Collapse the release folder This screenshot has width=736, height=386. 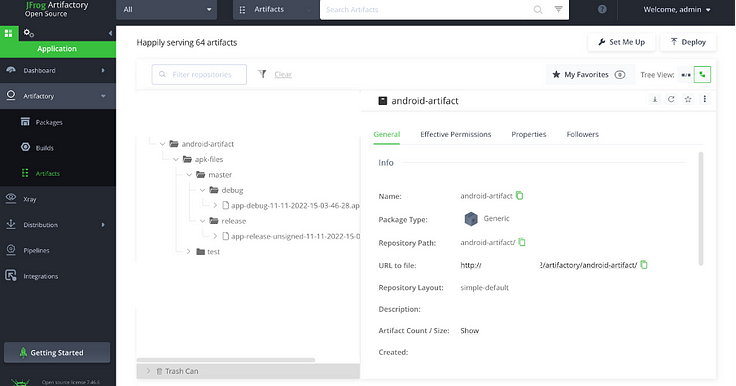tap(202, 221)
